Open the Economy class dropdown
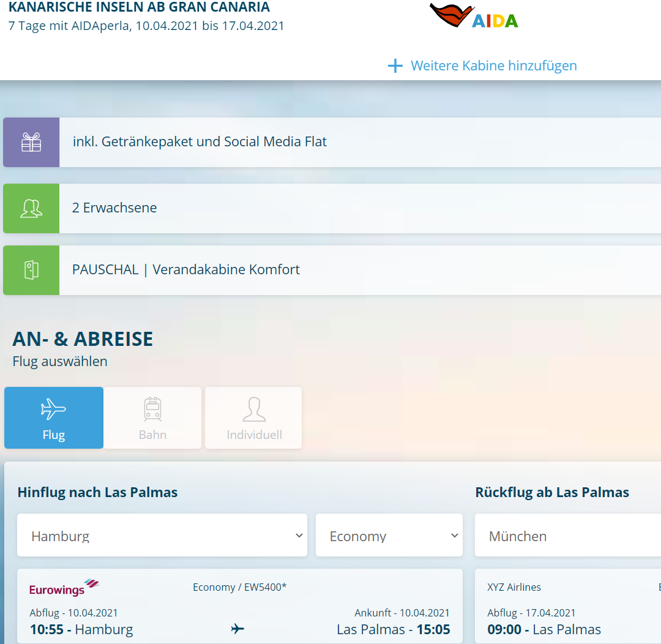 click(389, 536)
